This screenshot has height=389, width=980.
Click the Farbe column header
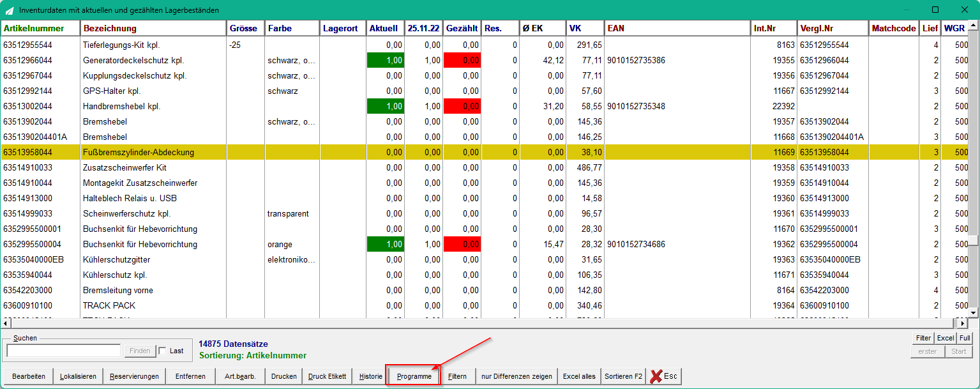click(292, 29)
